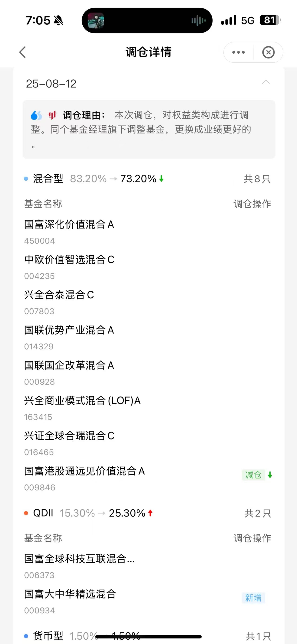Tap the home indicator bar at the bottom
This screenshot has width=297, height=644.
[x=148, y=637]
